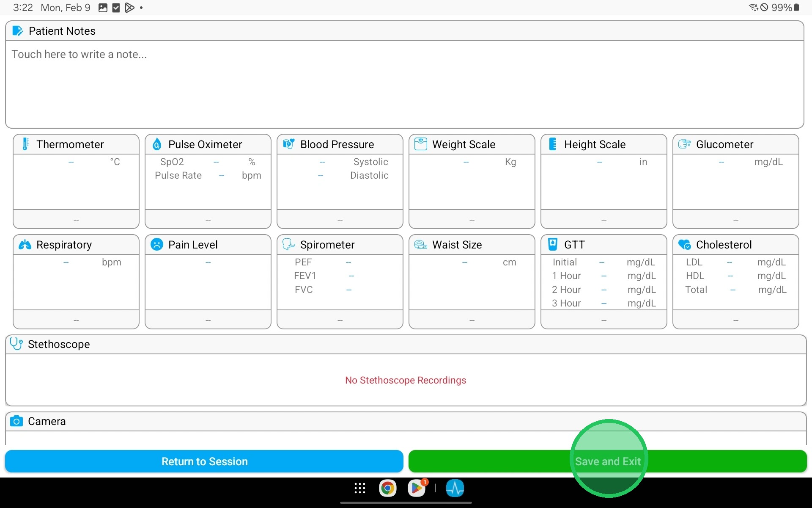
Task: Tap the Pulse Oximeter droplet icon
Action: click(157, 144)
